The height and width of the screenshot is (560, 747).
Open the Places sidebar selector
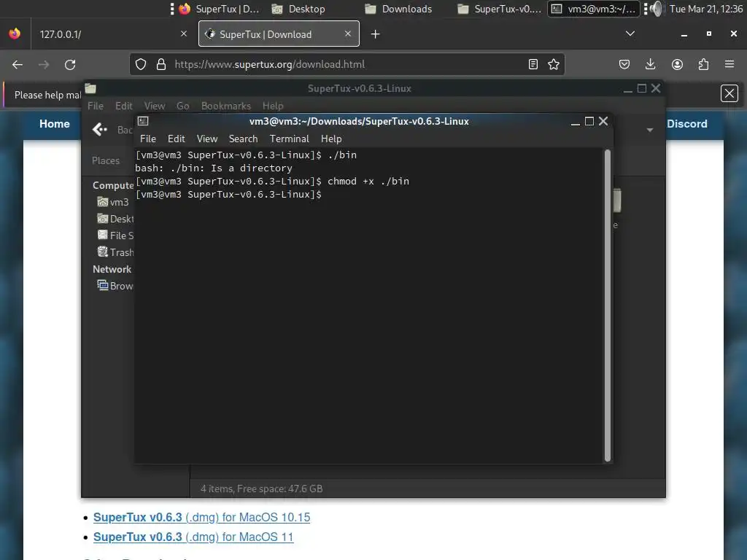pos(106,160)
